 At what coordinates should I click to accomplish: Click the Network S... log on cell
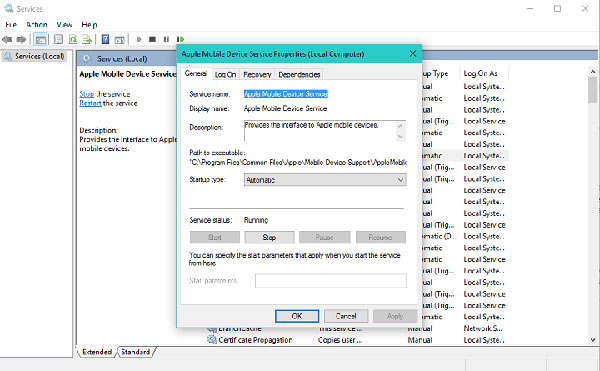pos(483,328)
